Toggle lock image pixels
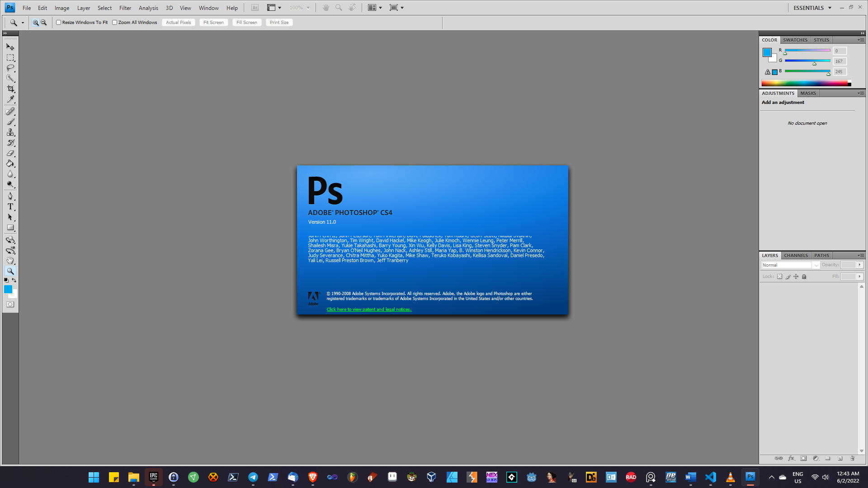Image resolution: width=868 pixels, height=488 pixels. [x=788, y=277]
